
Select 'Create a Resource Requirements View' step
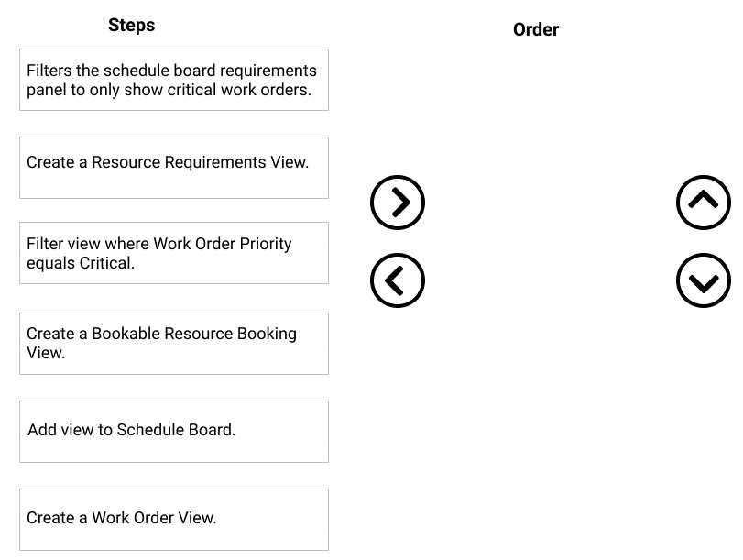174,168
